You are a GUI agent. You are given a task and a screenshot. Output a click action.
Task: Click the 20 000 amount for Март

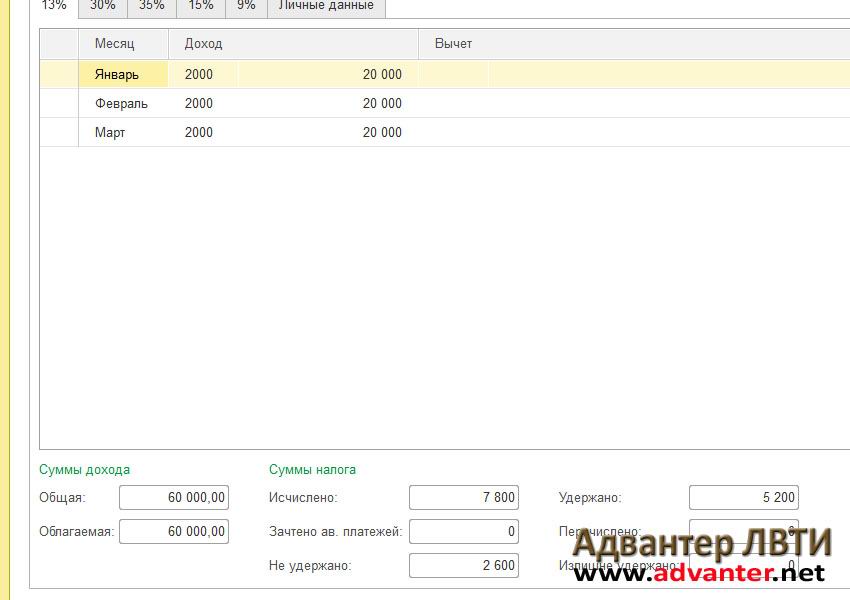pos(328,132)
